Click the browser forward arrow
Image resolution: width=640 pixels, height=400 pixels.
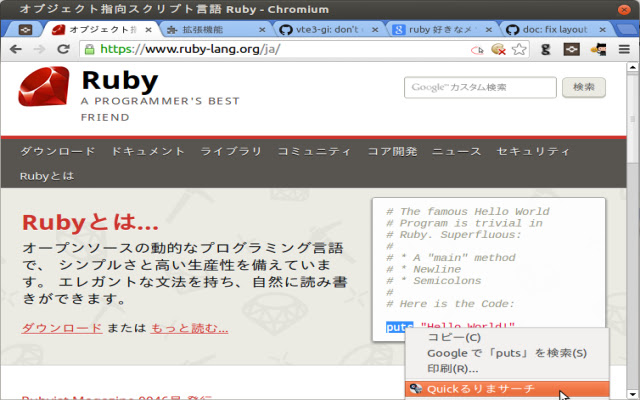tap(39, 49)
